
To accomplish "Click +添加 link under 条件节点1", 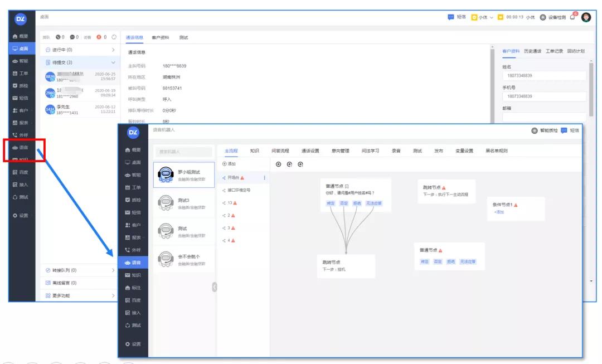I will pos(499,212).
